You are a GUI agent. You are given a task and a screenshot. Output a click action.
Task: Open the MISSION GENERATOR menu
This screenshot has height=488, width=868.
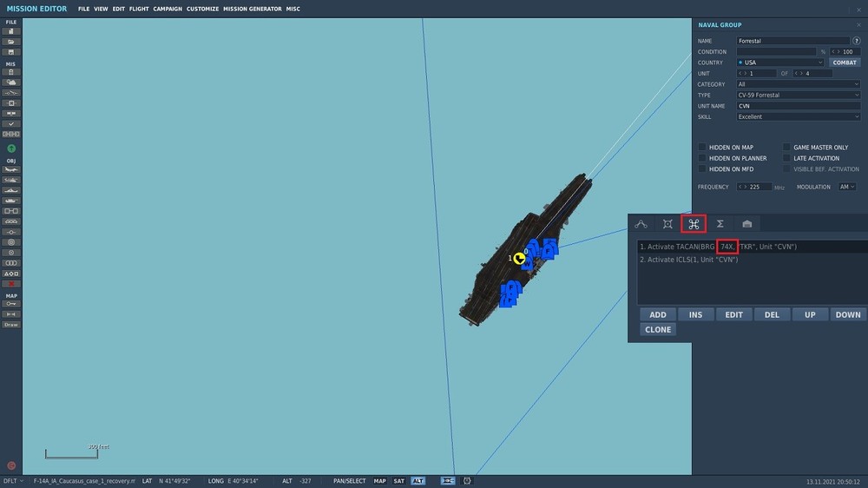pyautogui.click(x=253, y=9)
